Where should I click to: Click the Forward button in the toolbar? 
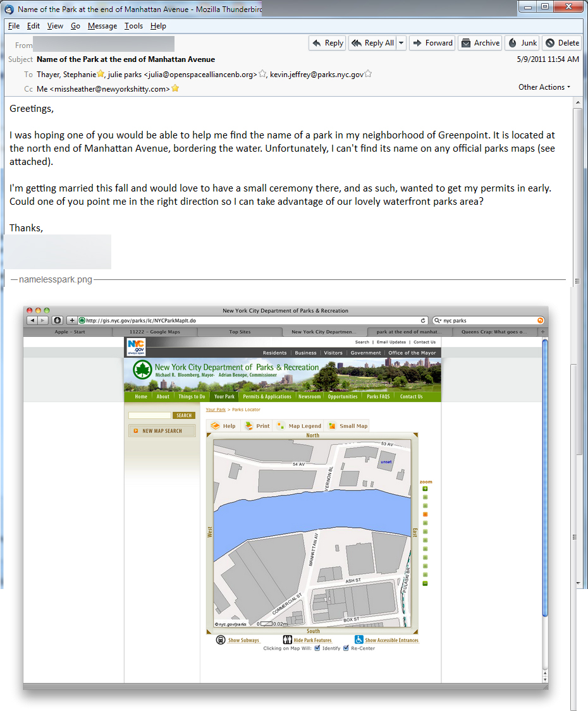tap(432, 43)
